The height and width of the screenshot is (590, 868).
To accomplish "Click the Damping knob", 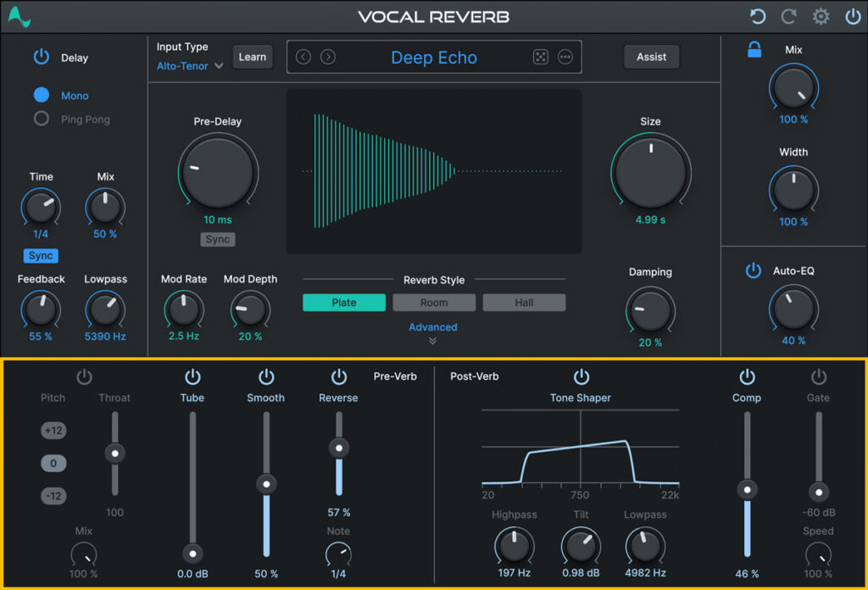I will [650, 310].
